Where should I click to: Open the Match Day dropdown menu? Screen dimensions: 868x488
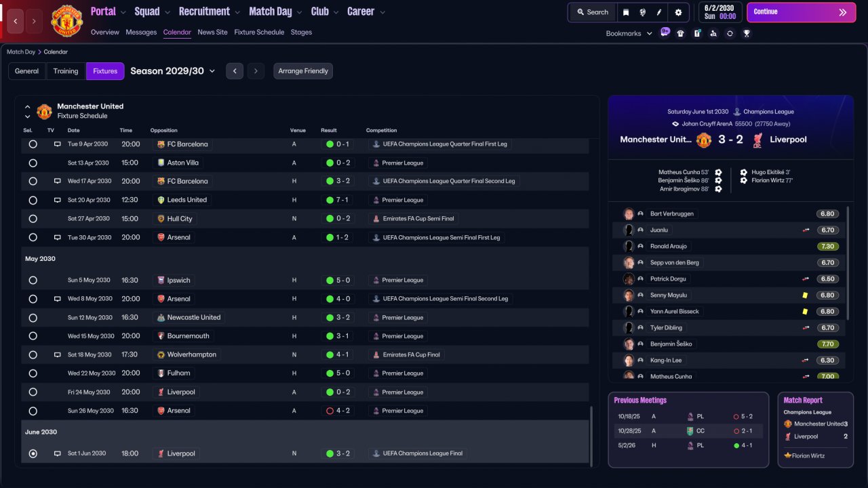pyautogui.click(x=276, y=12)
